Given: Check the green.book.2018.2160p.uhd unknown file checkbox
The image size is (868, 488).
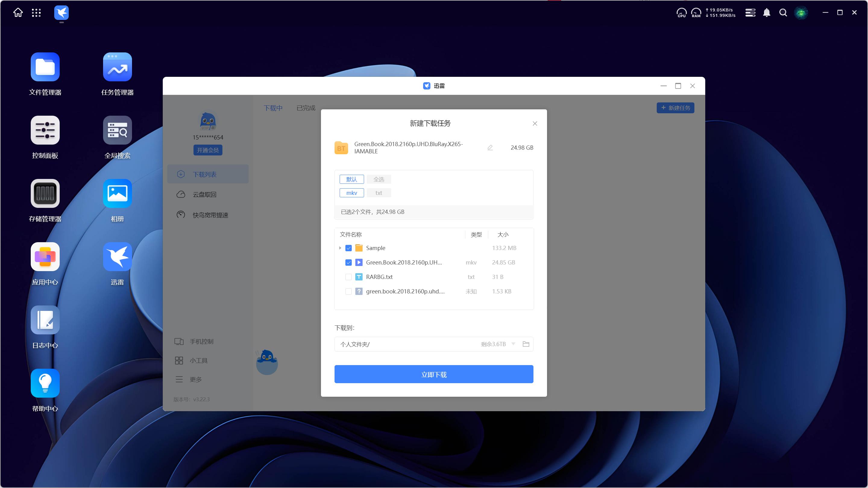Looking at the screenshot, I should tap(348, 291).
